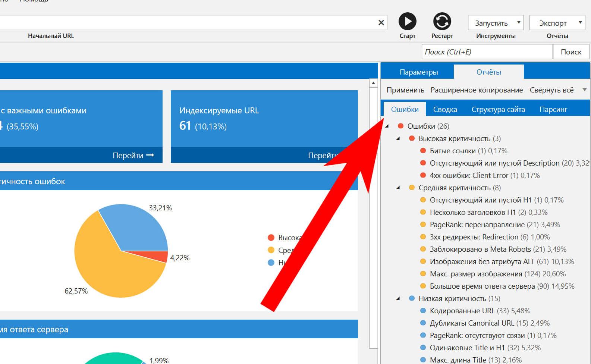Switch to the Параметры tab
This screenshot has width=591, height=364.
tap(418, 72)
